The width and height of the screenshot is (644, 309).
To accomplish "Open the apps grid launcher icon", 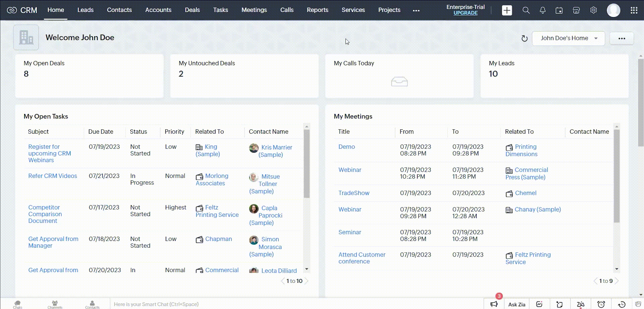I will (634, 10).
